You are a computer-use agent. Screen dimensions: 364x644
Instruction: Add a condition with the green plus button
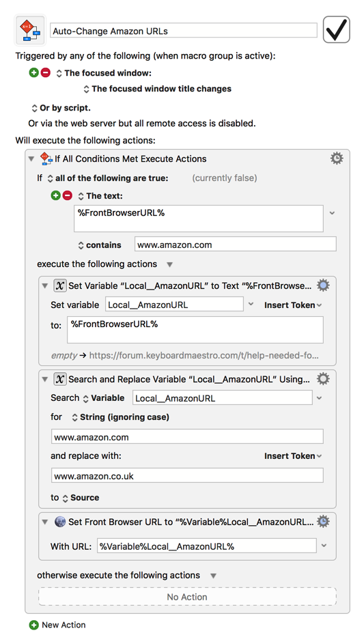(55, 196)
